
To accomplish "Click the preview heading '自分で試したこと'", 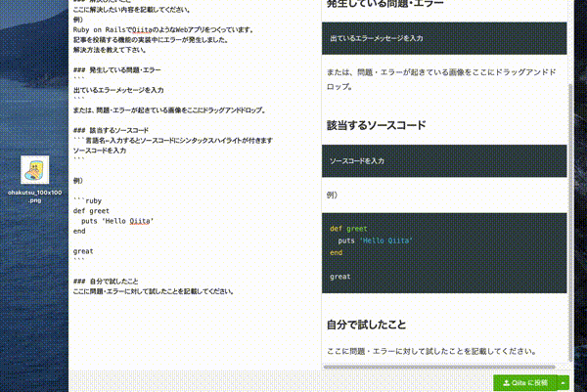I will (366, 325).
